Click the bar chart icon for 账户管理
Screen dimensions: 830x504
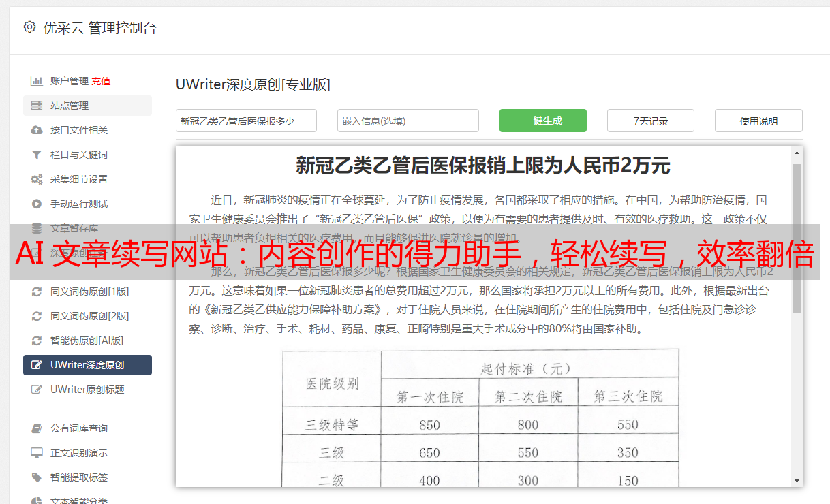click(37, 81)
